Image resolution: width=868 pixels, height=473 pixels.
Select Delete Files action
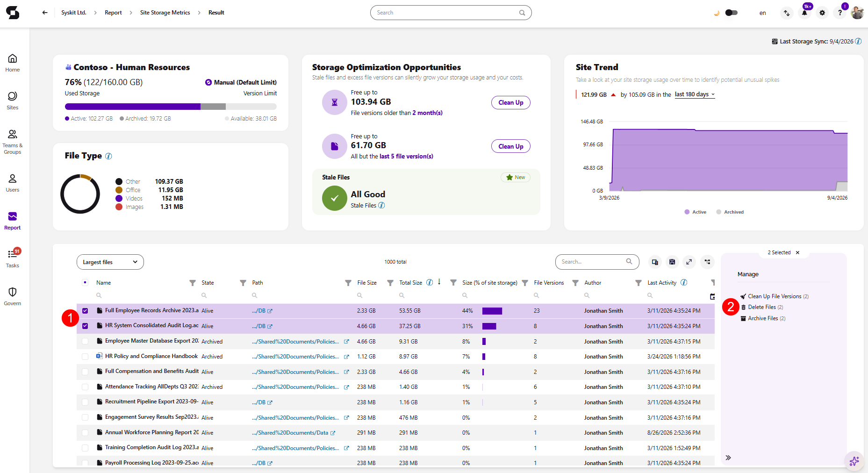tap(762, 307)
